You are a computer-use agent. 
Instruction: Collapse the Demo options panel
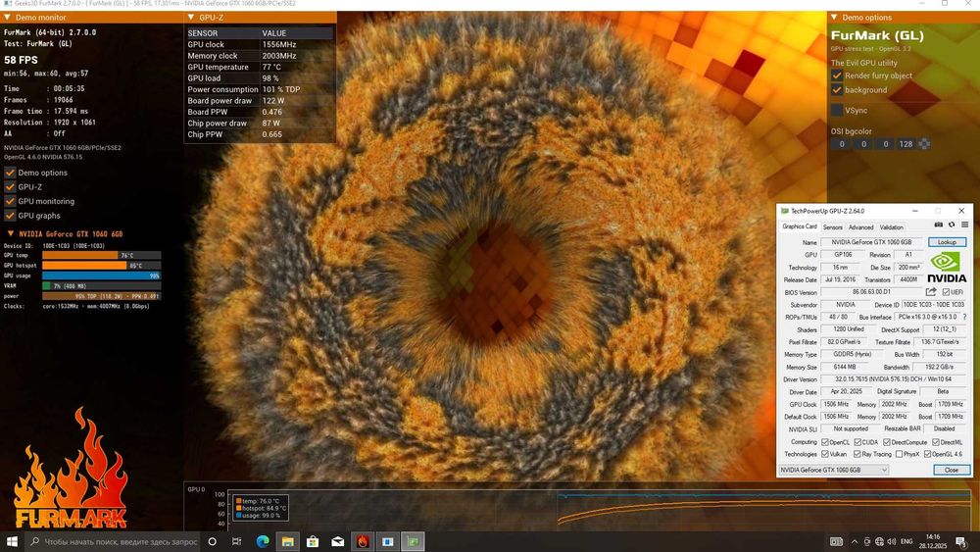tap(834, 18)
